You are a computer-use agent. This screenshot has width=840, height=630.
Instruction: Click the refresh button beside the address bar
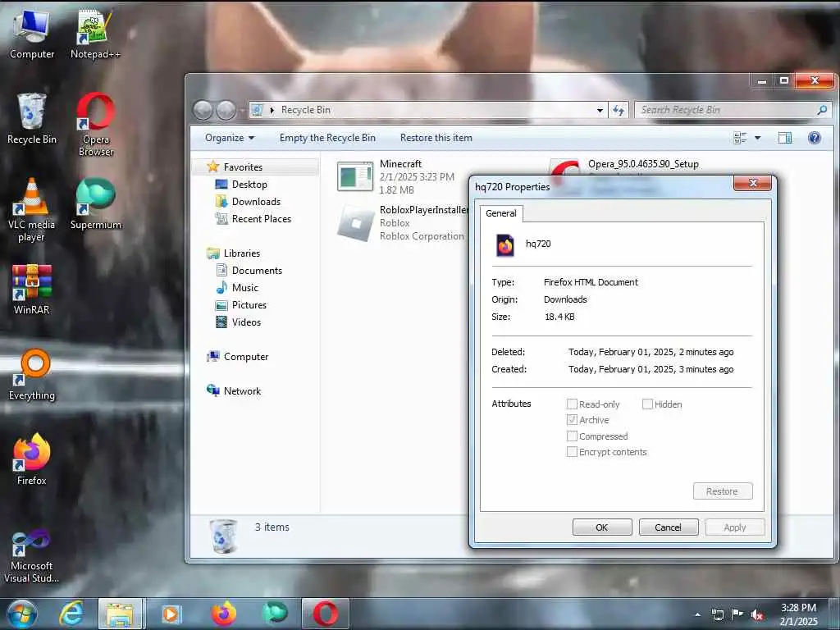(619, 110)
